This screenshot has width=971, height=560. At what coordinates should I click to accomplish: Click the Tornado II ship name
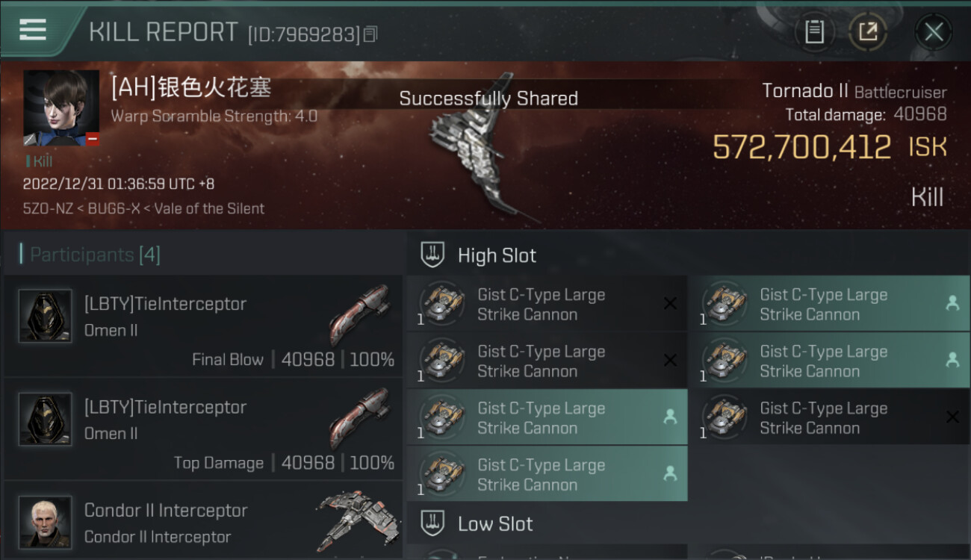pyautogui.click(x=805, y=91)
